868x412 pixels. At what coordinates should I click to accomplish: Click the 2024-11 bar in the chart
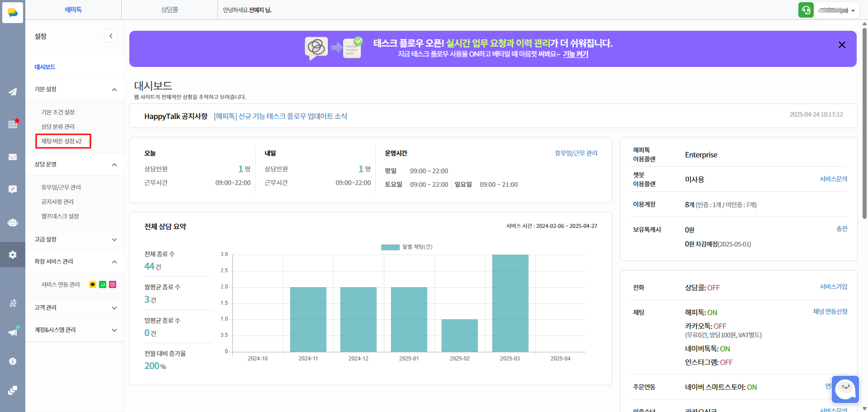308,319
